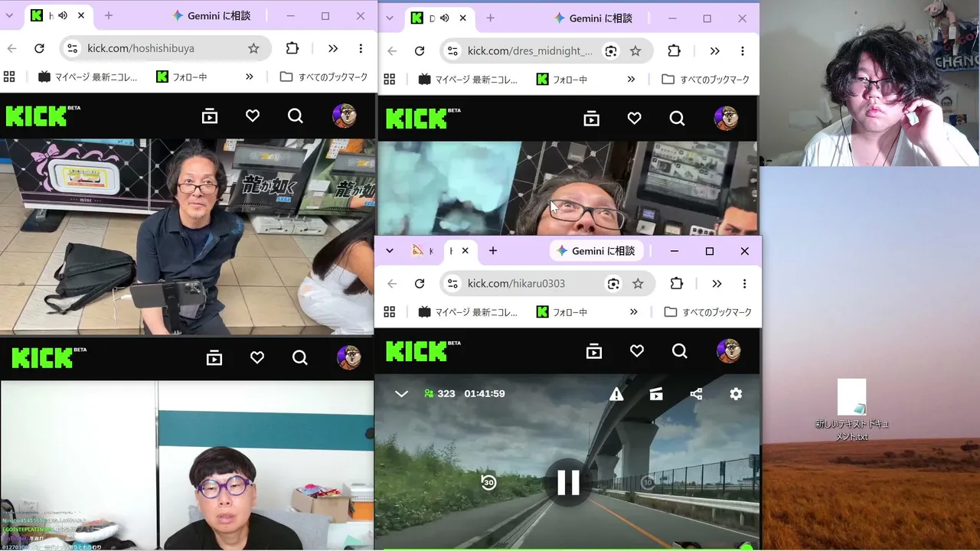Viewport: 980px width, 551px height.
Task: Open the profile avatar in hoshishibuya window
Action: [x=345, y=116]
